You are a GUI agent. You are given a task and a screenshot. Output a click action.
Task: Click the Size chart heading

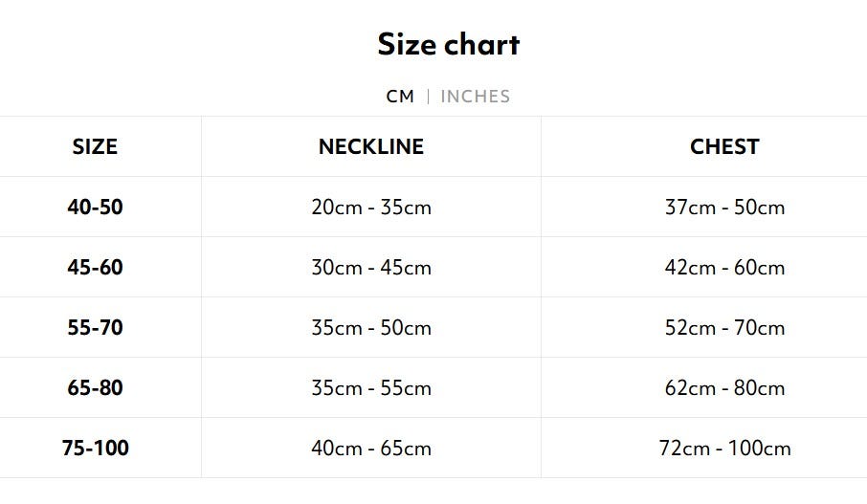[448, 44]
